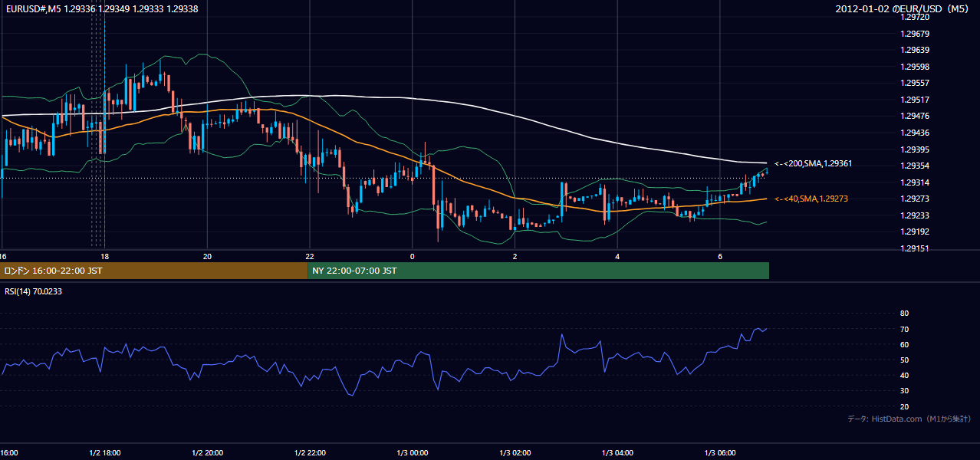Click price level 1.29557 on the scale

(x=915, y=83)
